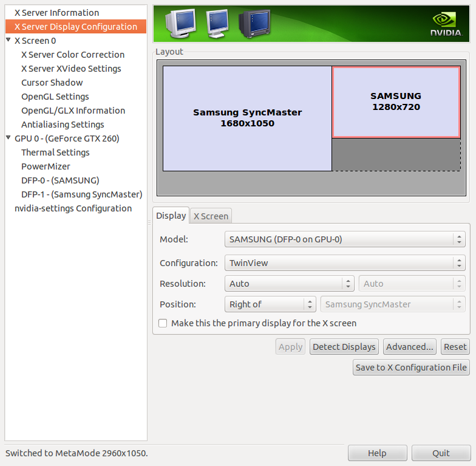Open X Server Color Correction
Viewport: 476px width, 466px height.
(73, 55)
